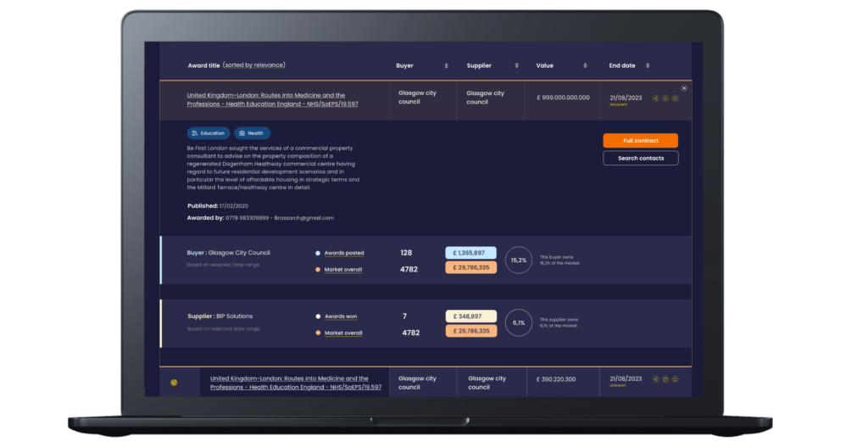Sort the table by Buyer column
Screen dimensions: 868x448
tap(446, 66)
